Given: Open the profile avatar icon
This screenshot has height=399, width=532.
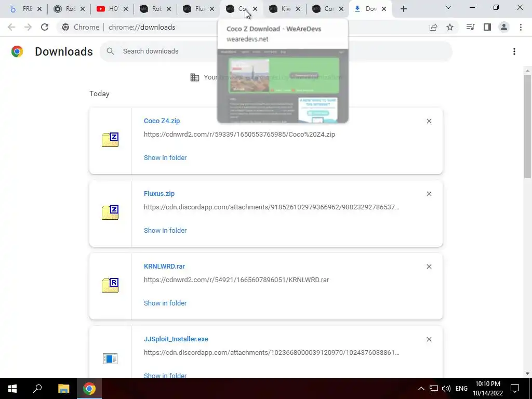Looking at the screenshot, I should [x=504, y=27].
